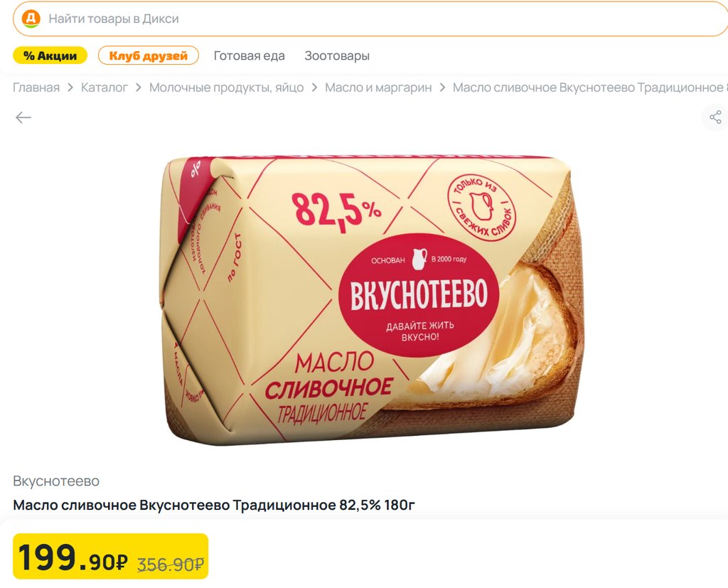Open 'Молочные продукты, яйцо' breadcrumb
728x588 pixels.
point(226,87)
